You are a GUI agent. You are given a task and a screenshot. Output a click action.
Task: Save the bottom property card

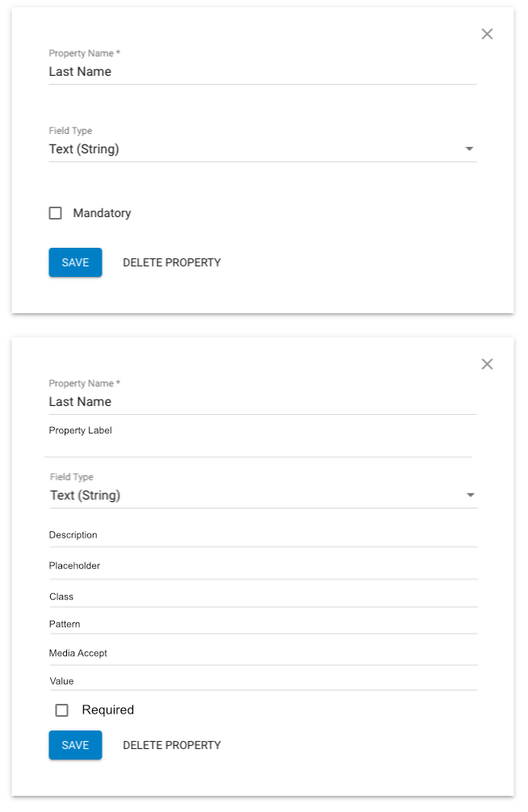tap(75, 745)
